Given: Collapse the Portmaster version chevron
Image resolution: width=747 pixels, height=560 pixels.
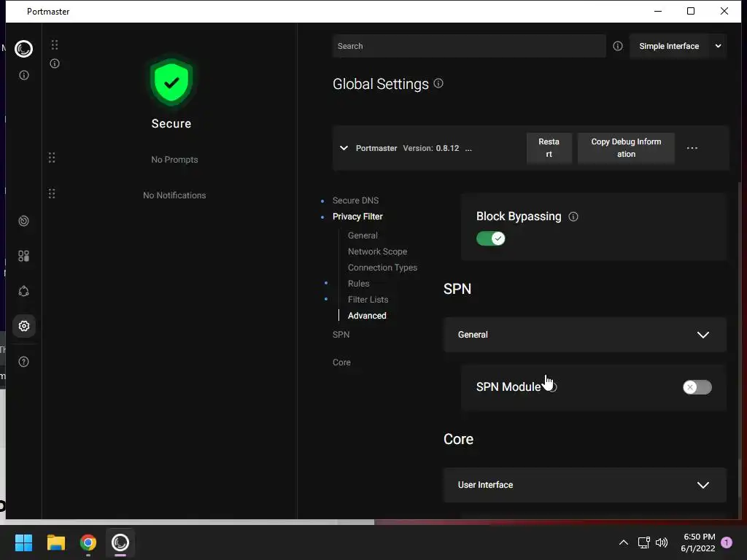Looking at the screenshot, I should (x=344, y=148).
